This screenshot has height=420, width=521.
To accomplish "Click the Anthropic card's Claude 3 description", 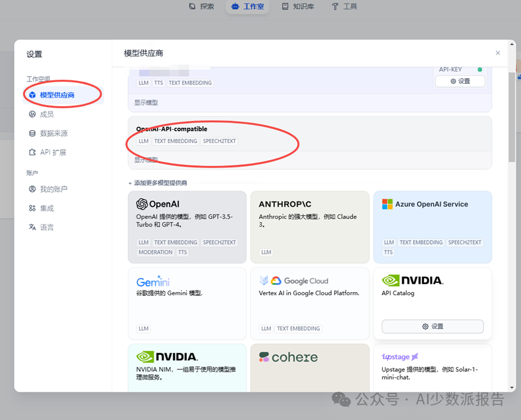I will 308,221.
